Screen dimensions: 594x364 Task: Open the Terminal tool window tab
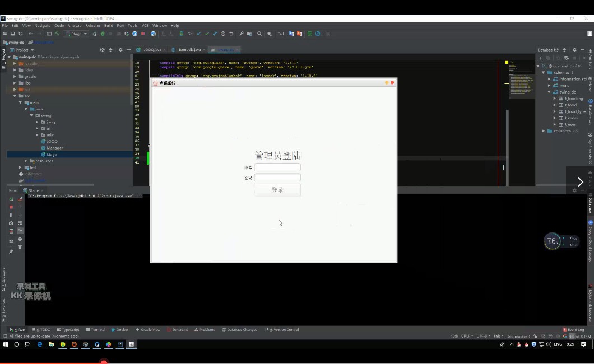point(95,330)
